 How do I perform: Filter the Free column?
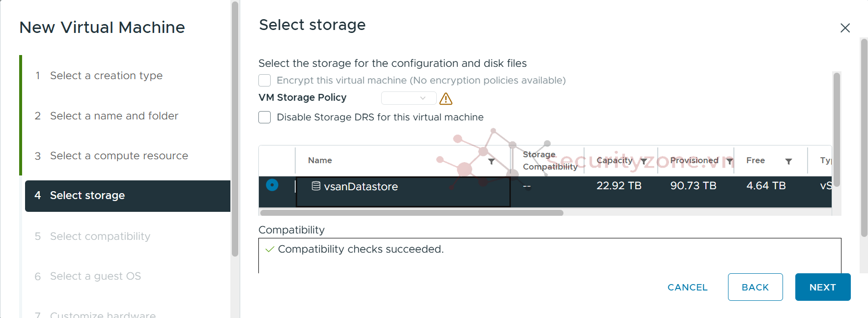(788, 161)
